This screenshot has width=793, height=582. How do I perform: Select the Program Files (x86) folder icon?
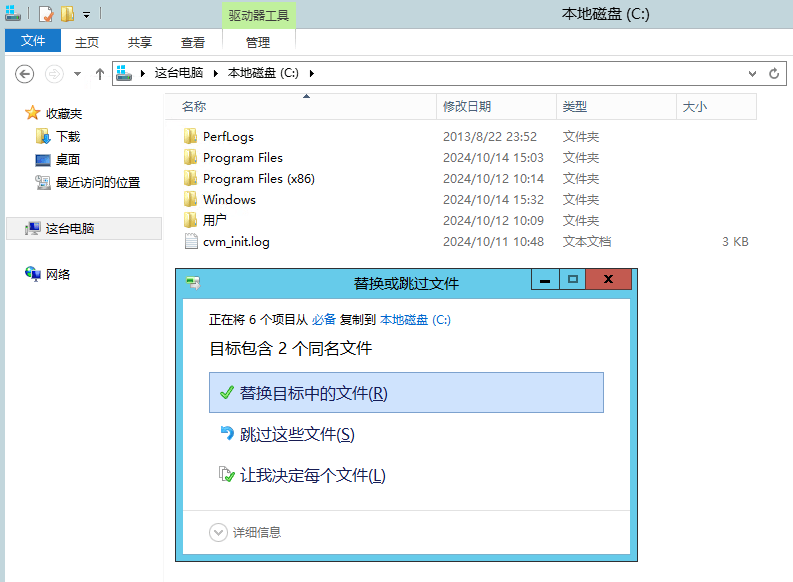191,178
